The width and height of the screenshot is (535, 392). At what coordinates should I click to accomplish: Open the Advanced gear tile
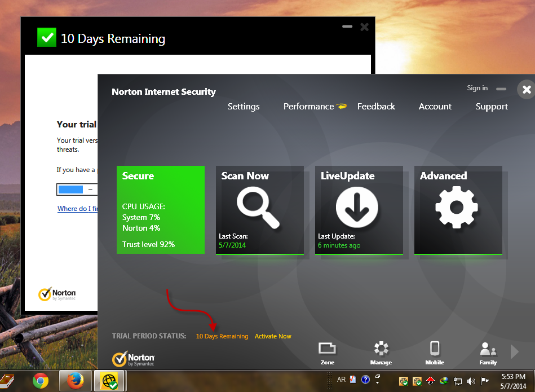coord(458,210)
